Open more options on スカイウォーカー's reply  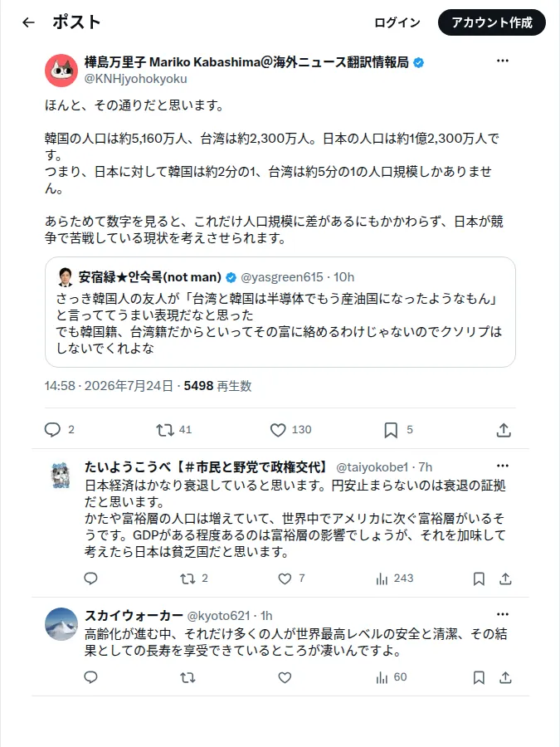[503, 614]
